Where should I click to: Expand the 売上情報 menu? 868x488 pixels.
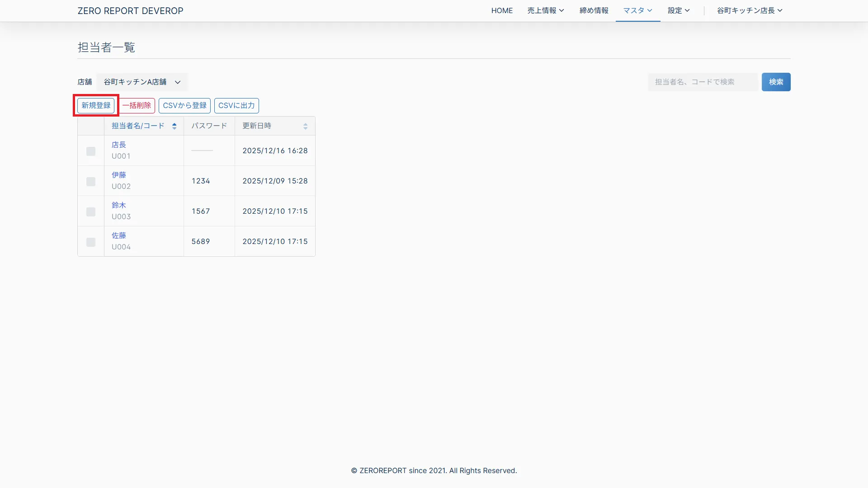coord(545,10)
